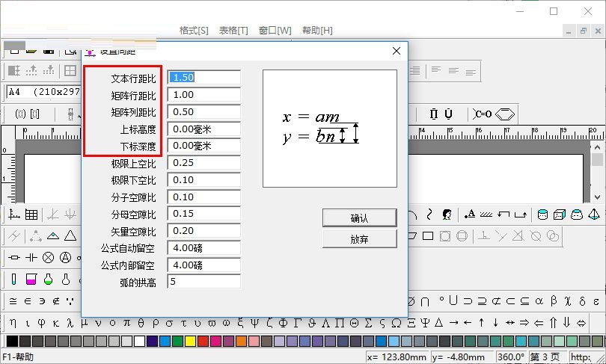Open the 格式[S] menu
Viewport: 606px width, 364px height.
click(194, 31)
